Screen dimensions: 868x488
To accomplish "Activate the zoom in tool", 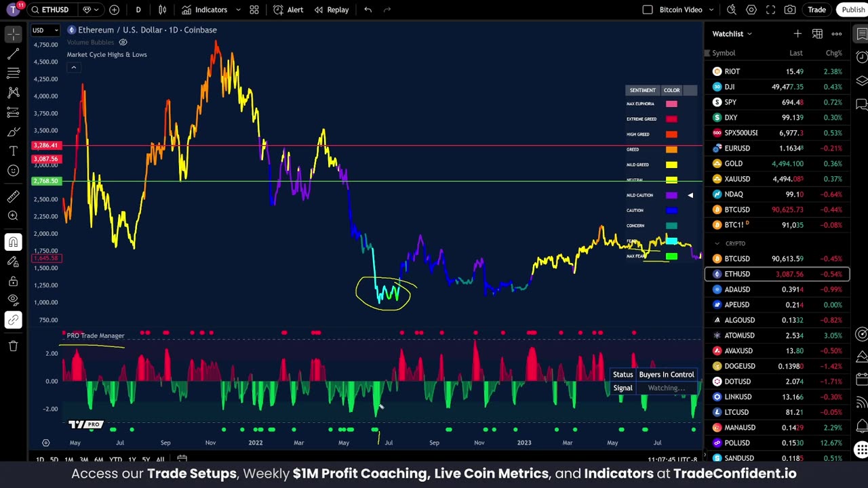I will (13, 216).
